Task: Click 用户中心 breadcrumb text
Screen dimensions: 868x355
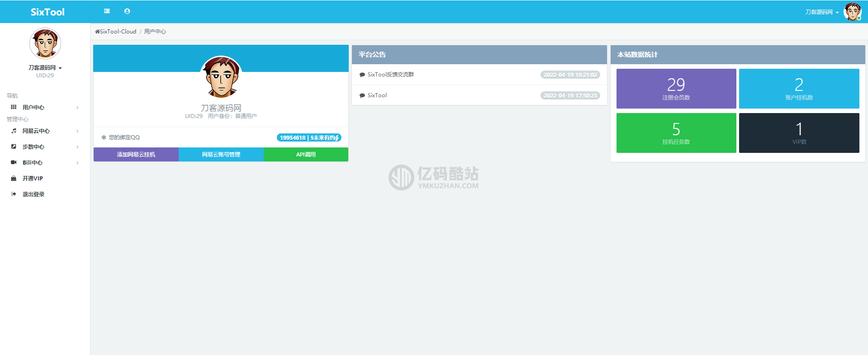Action: pos(155,32)
